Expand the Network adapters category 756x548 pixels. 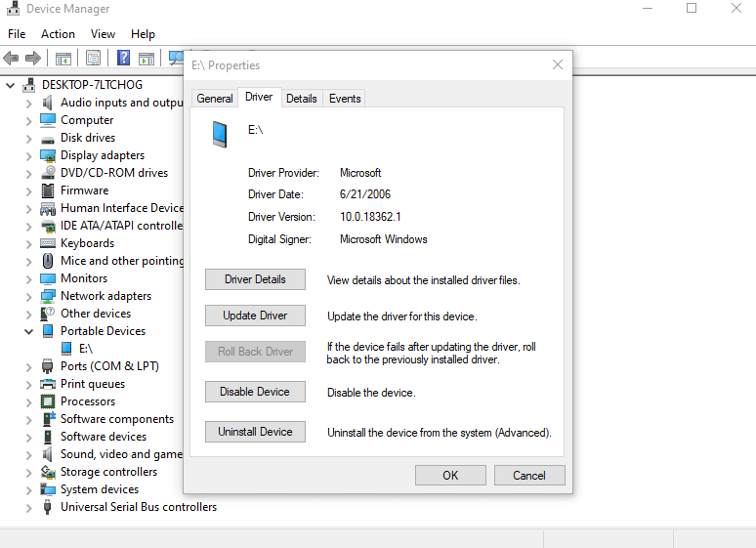[x=29, y=297]
